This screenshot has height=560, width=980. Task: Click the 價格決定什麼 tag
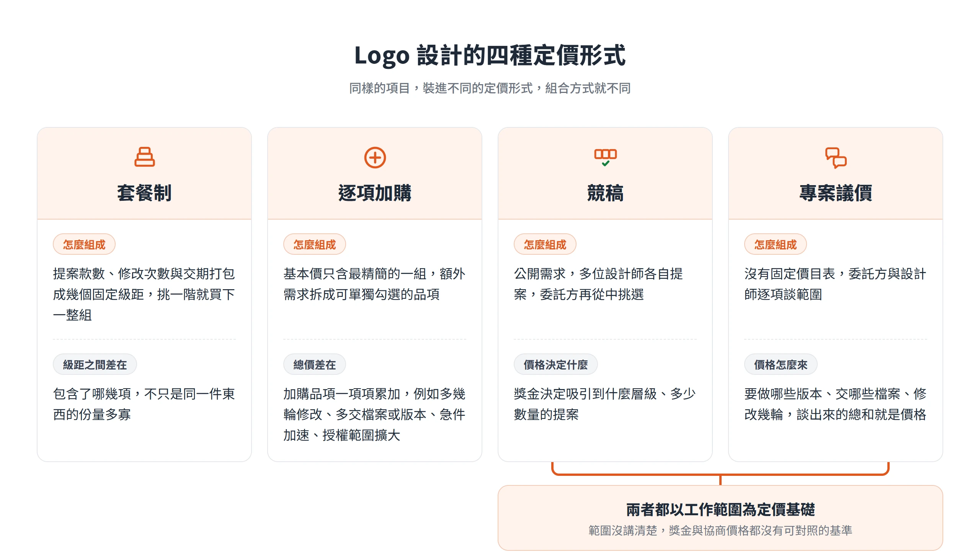point(556,364)
